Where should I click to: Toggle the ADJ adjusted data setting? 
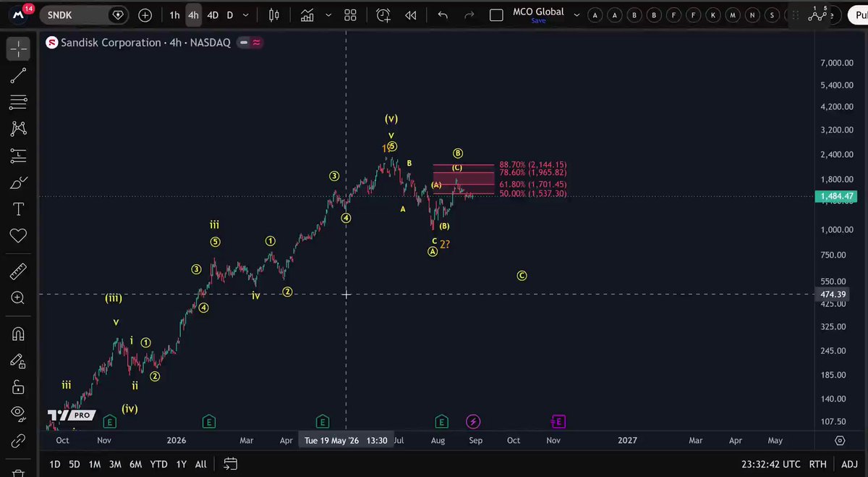tap(849, 464)
